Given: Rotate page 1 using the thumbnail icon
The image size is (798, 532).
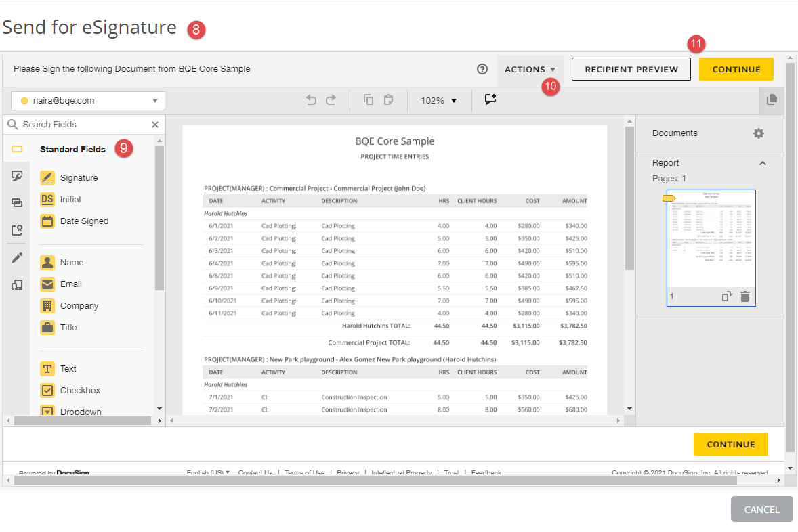Looking at the screenshot, I should point(727,296).
